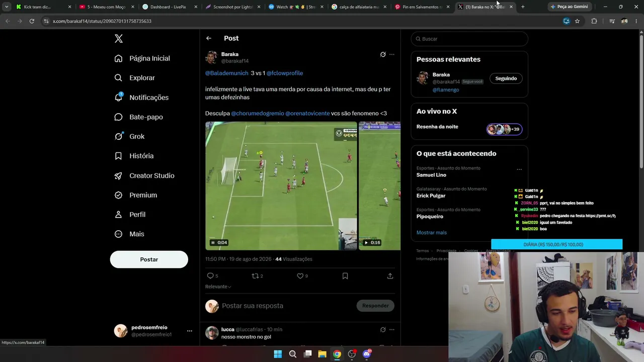This screenshot has height=362, width=644.
Task: Click the Buscar search field
Action: tap(469, 39)
